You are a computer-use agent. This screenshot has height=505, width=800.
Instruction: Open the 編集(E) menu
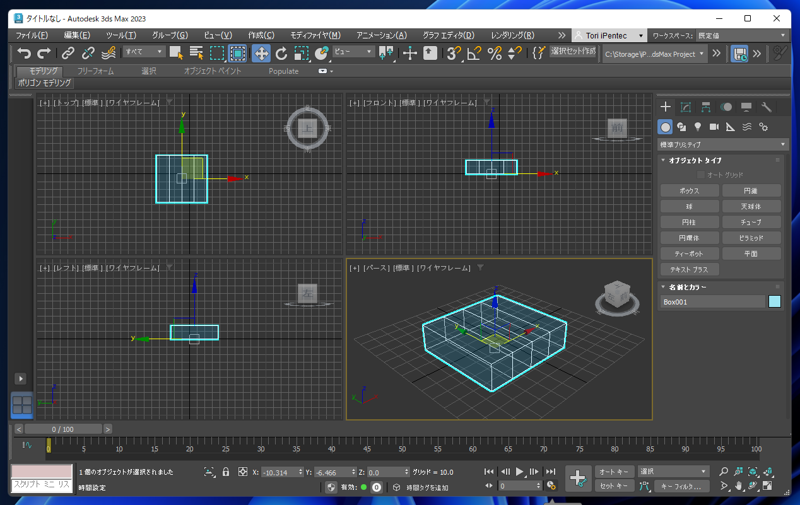(77, 35)
